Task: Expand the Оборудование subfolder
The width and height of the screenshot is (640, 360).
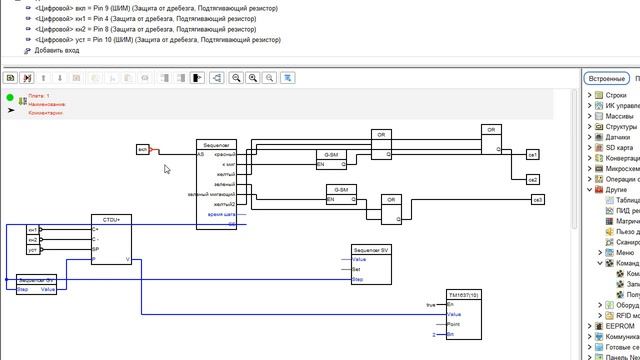Action: click(x=600, y=305)
